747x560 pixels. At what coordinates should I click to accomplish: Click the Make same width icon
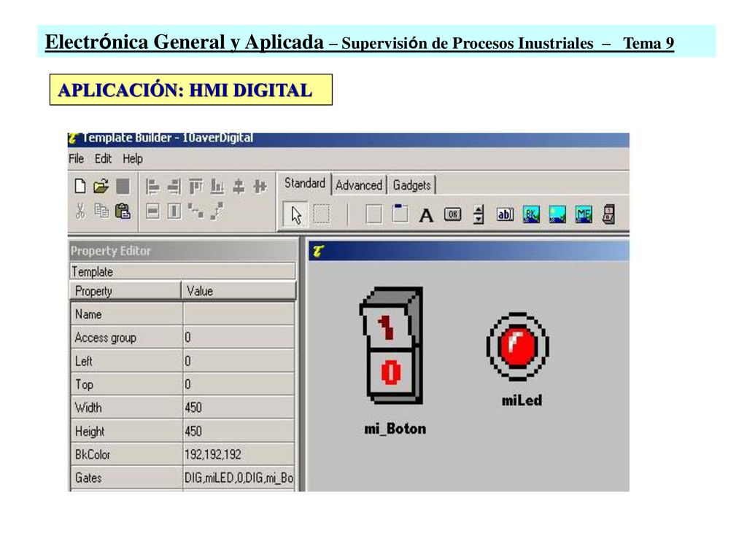click(152, 211)
